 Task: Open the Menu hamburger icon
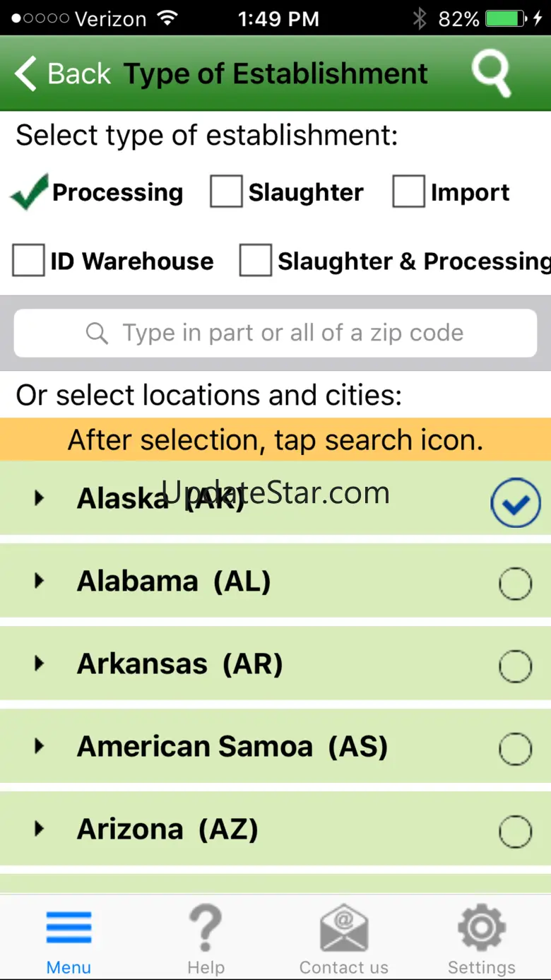coord(69,927)
